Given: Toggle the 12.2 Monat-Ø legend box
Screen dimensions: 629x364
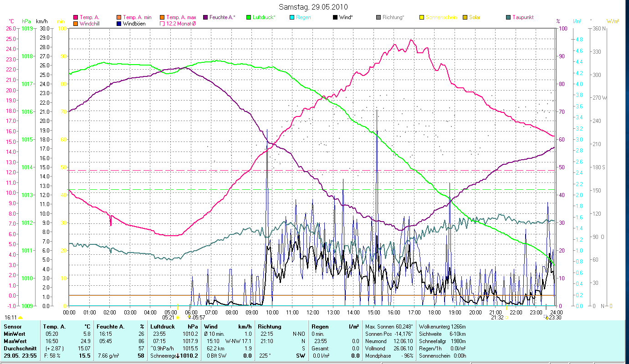Looking at the screenshot, I should (162, 23).
